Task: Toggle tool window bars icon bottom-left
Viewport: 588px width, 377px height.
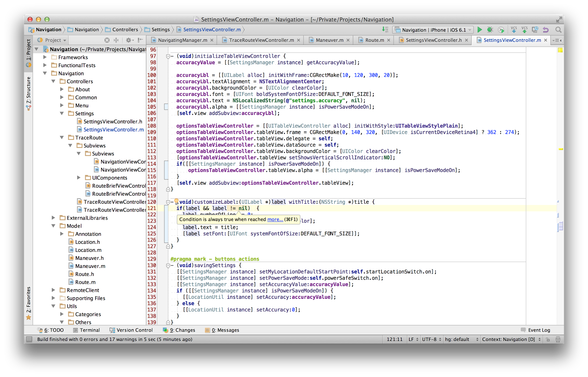Action: (29, 339)
